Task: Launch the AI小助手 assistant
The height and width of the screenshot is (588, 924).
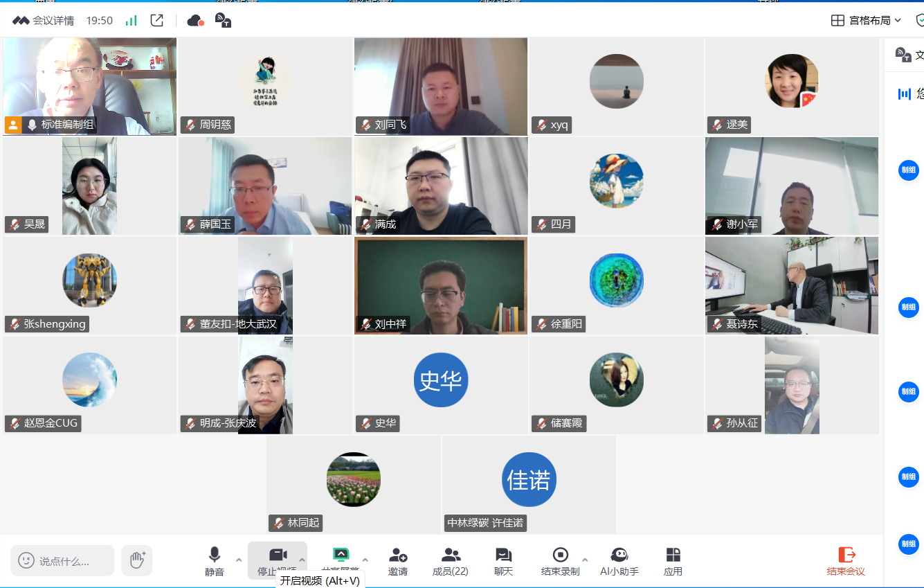Action: click(x=619, y=560)
